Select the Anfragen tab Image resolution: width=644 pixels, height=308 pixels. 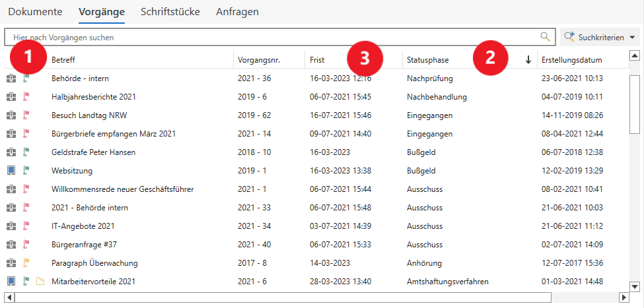click(x=237, y=12)
